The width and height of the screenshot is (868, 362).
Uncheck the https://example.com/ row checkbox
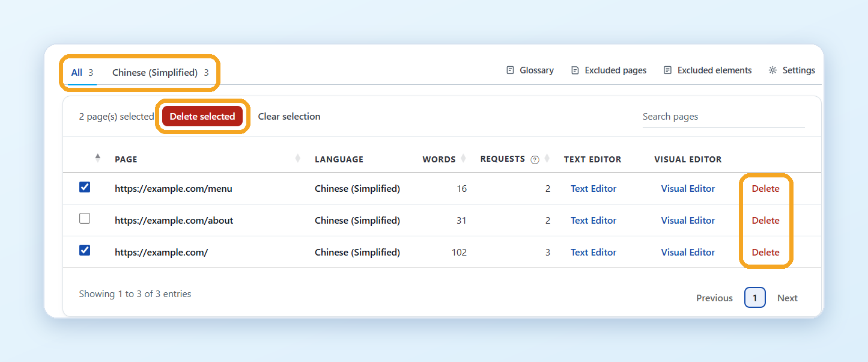(x=85, y=250)
